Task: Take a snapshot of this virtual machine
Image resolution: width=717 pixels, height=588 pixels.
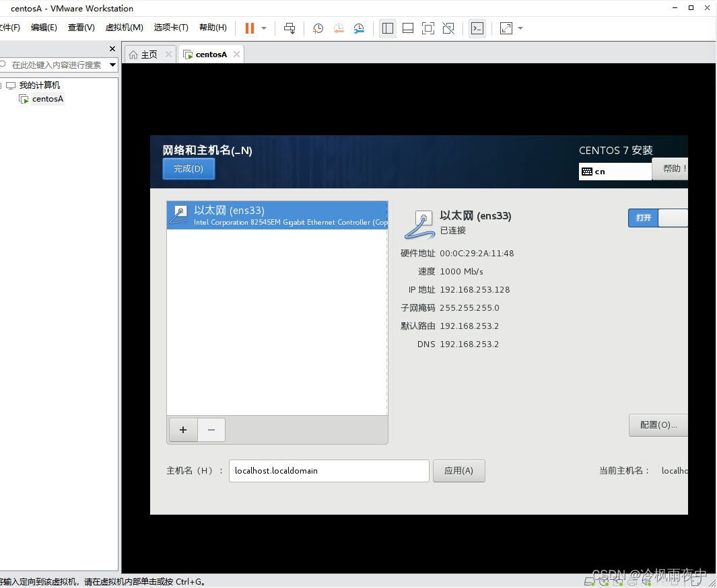Action: tap(318, 28)
